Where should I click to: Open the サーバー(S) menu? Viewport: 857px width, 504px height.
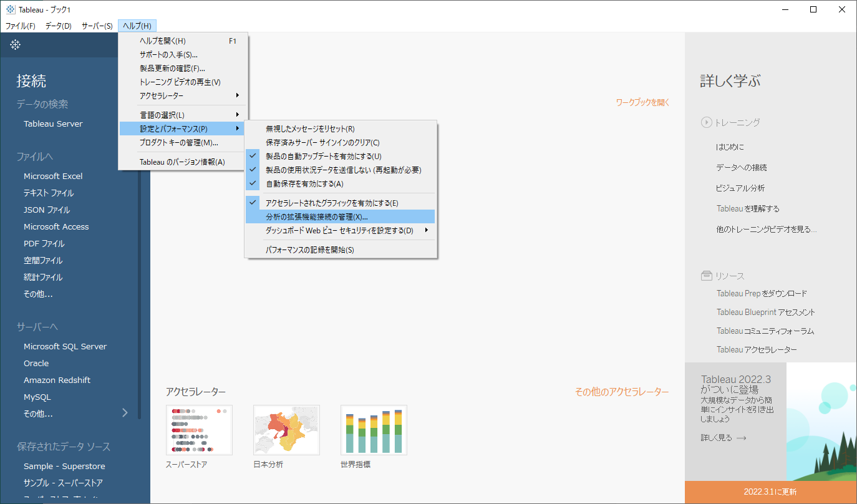click(97, 26)
